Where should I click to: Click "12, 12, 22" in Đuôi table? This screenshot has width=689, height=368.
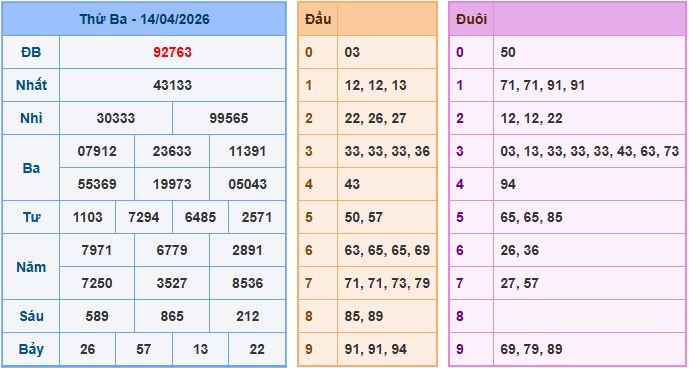coord(531,118)
